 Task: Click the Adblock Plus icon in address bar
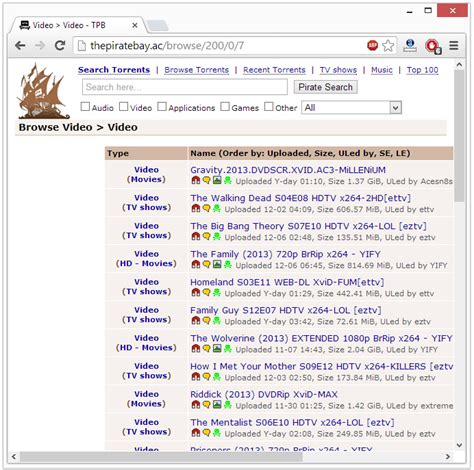tap(372, 45)
